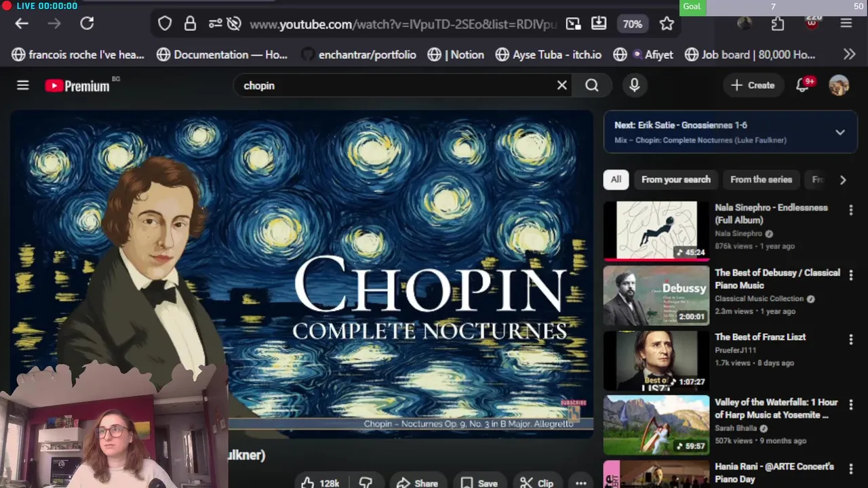Click the install/download page icon in address bar
Screen dimensions: 868x488
tap(599, 24)
